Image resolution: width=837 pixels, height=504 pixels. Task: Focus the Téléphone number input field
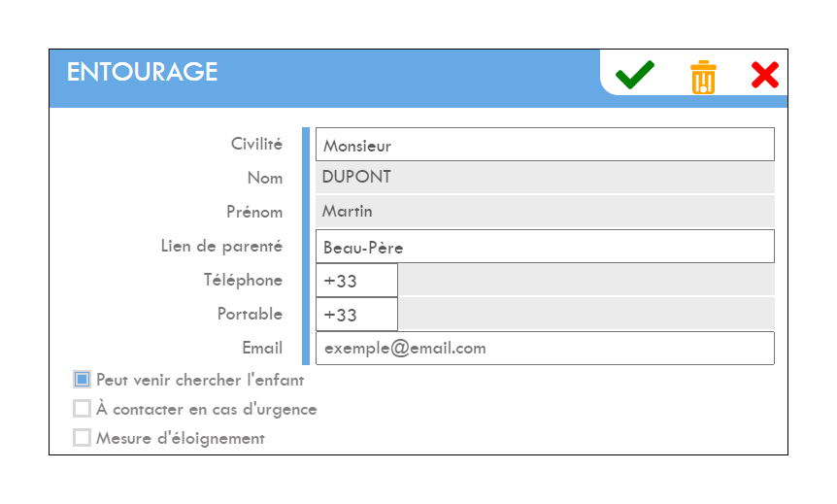(586, 280)
